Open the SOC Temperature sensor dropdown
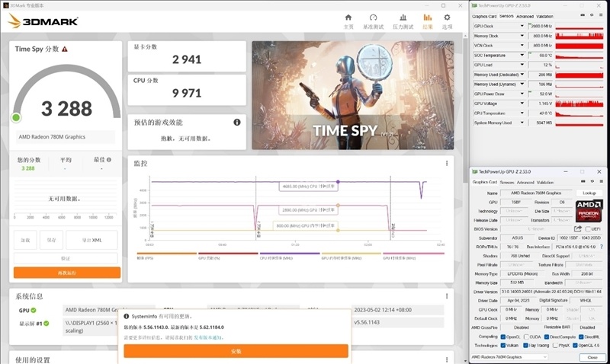610x364 pixels. [522, 55]
